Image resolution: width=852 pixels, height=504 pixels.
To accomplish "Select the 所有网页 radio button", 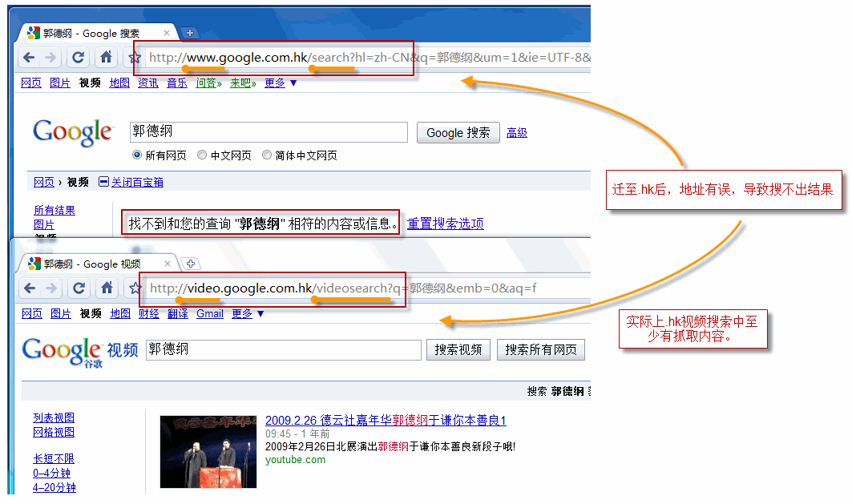I will coord(137,155).
